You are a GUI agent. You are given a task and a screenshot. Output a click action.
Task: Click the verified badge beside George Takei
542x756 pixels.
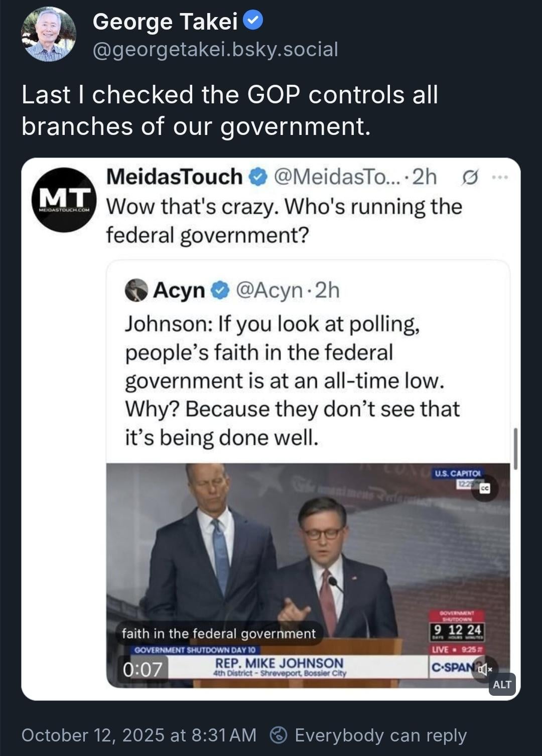[x=253, y=21]
